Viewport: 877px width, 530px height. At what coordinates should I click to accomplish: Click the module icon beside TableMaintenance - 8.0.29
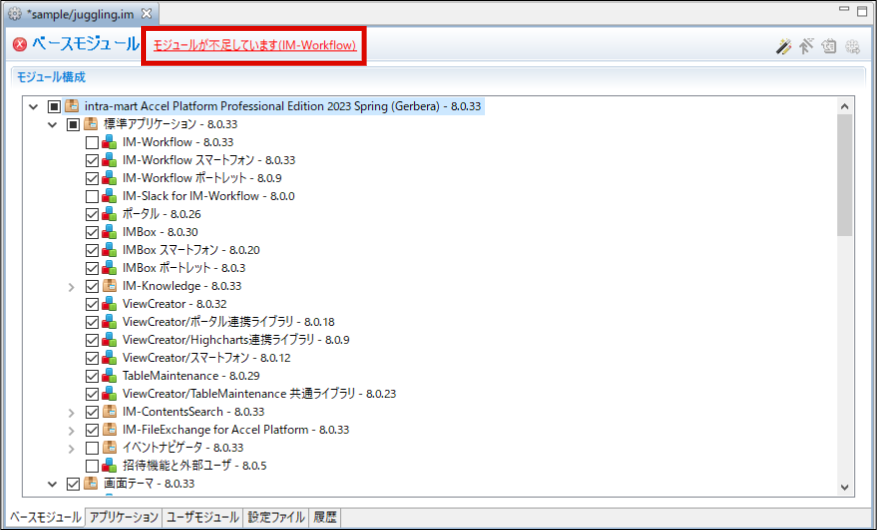pos(110,376)
